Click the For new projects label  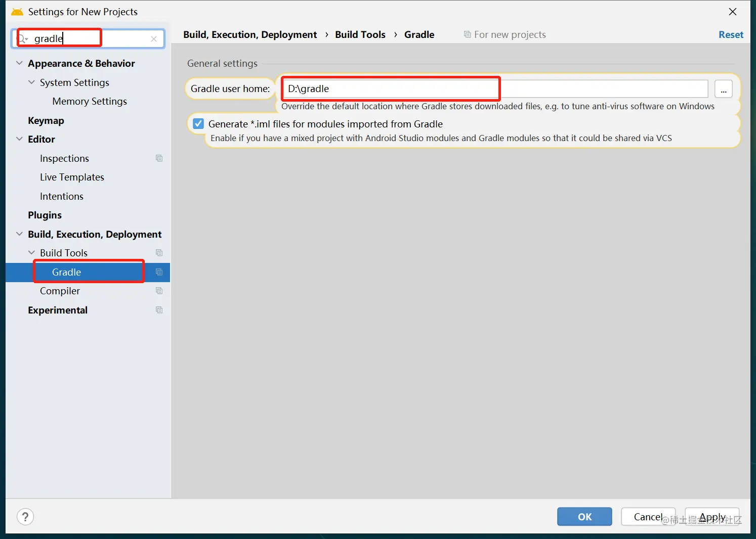click(510, 34)
